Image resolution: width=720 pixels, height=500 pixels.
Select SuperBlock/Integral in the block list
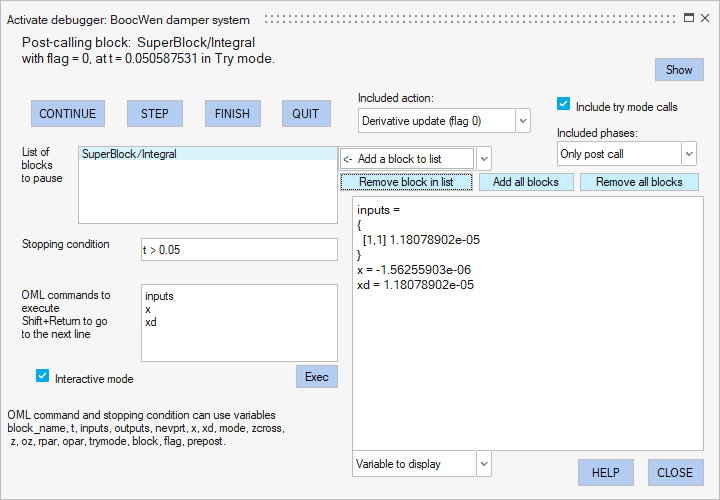(x=130, y=154)
